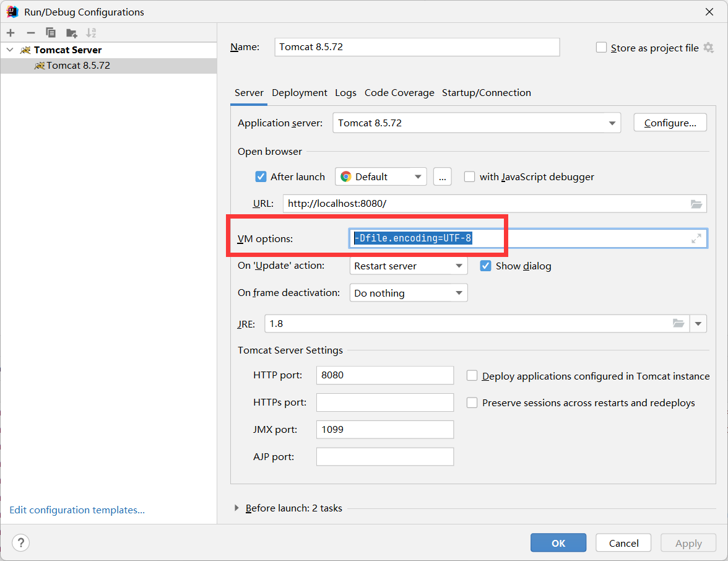Browse for URL using folder icon

point(696,204)
